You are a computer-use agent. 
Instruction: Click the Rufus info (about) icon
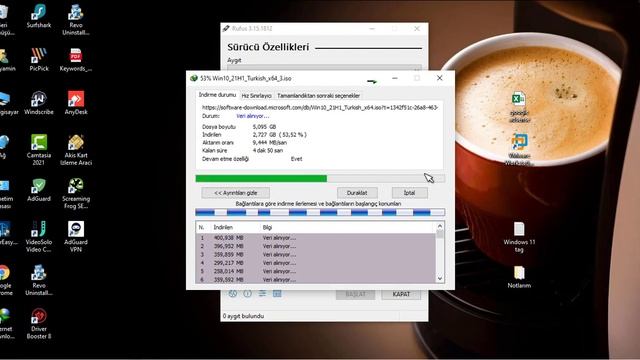[x=248, y=294]
